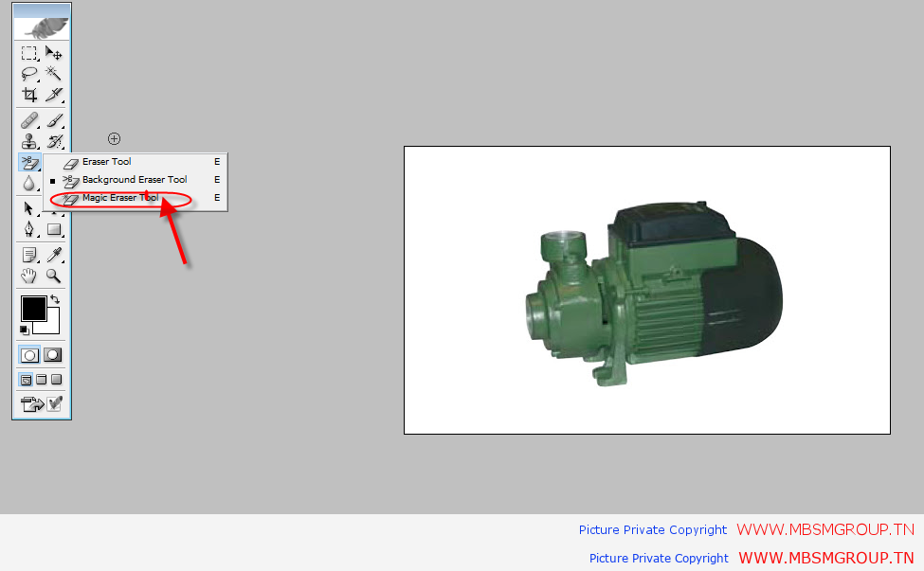Viewport: 924px width, 571px height.
Task: Click the feather logo atop the toolbox
Action: (x=42, y=27)
